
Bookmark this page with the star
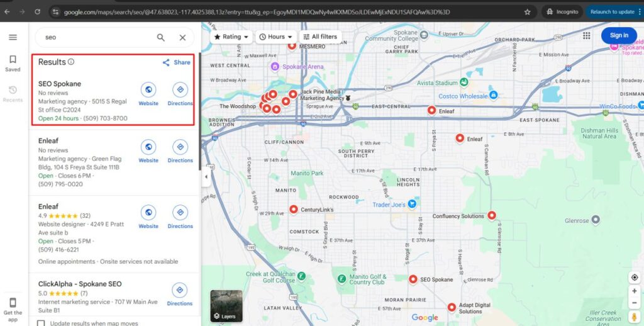[527, 12]
